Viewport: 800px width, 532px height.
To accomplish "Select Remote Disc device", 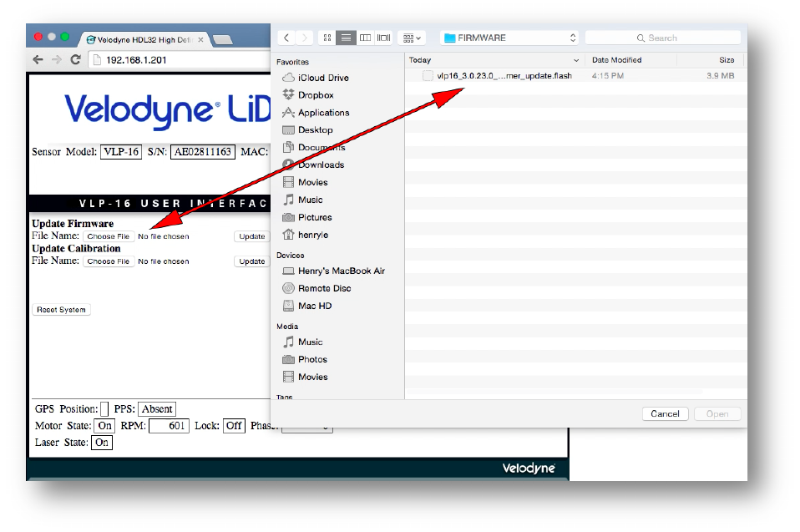I will 325,288.
